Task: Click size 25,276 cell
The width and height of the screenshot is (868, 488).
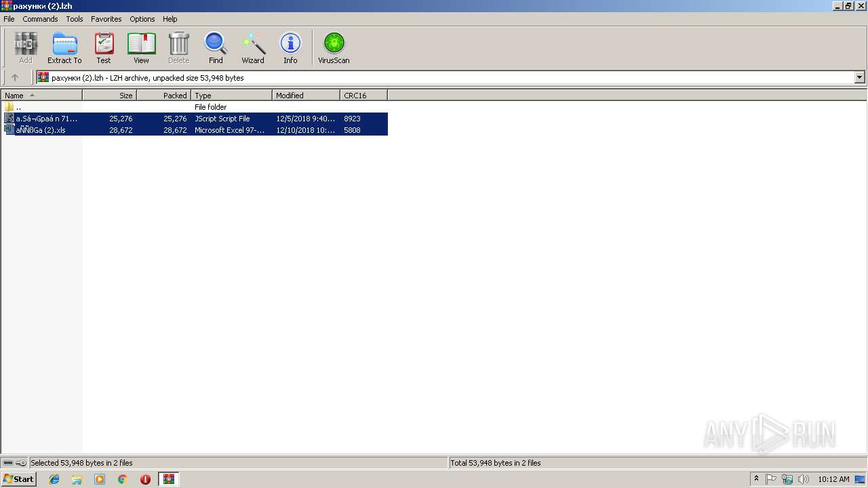Action: (121, 119)
